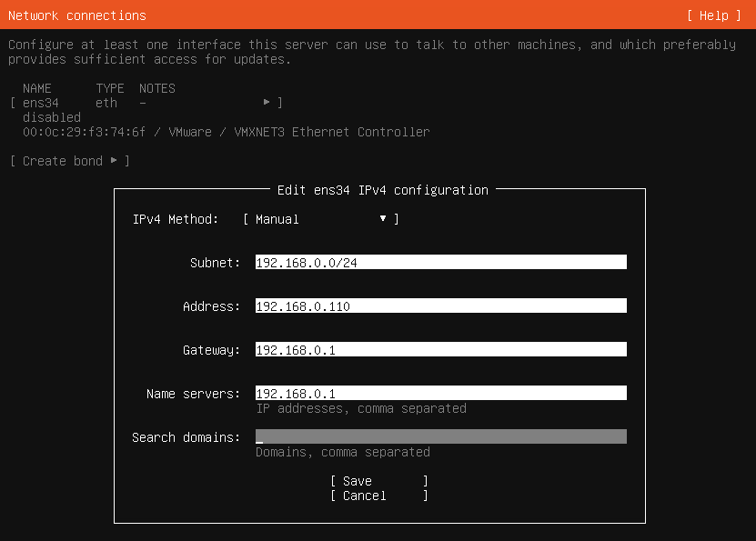Click the Network connections header title
Image resolution: width=756 pixels, height=541 pixels.
click(77, 15)
